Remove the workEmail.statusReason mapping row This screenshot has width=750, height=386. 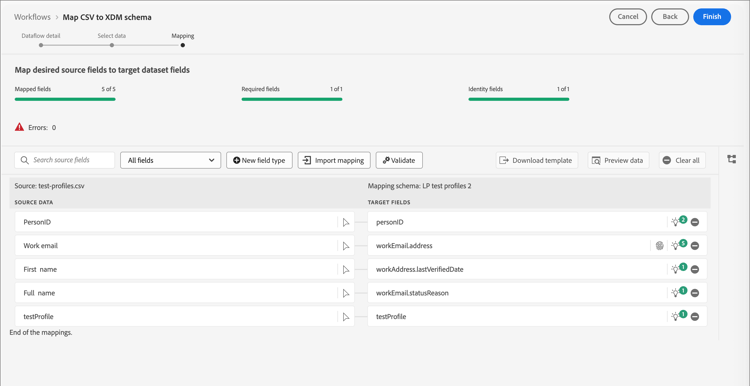point(695,293)
